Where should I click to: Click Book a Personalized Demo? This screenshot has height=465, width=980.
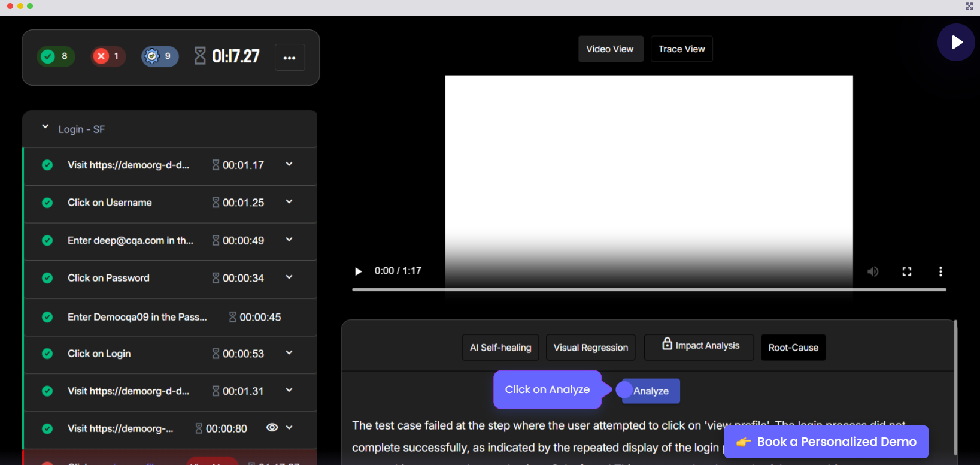[826, 442]
